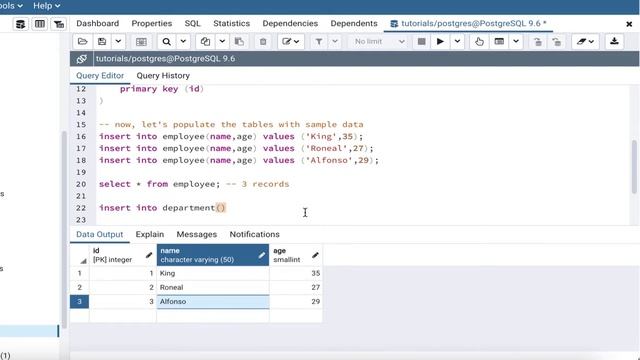Switch to the SQL tab
The image size is (640, 360).
point(192,24)
